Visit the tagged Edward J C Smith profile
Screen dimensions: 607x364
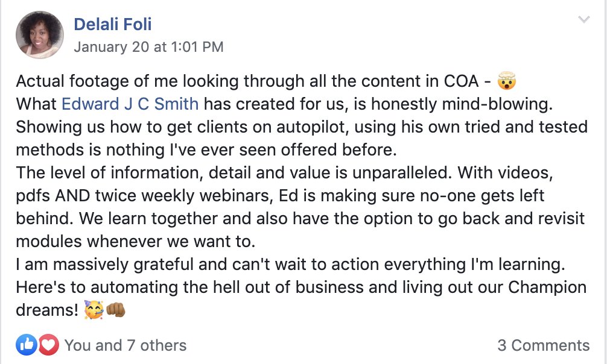coord(130,104)
